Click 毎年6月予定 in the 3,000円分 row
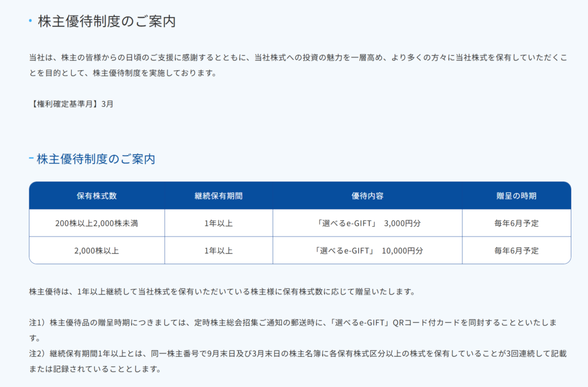The image size is (588, 387). 516,223
